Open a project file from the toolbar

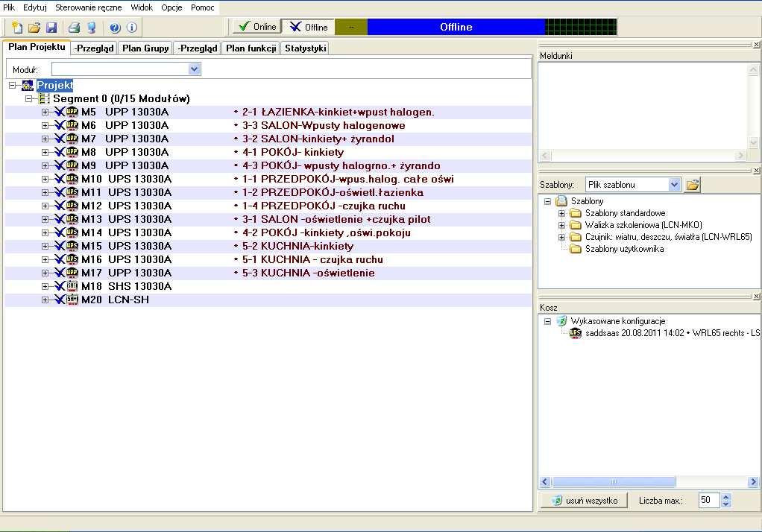(34, 28)
